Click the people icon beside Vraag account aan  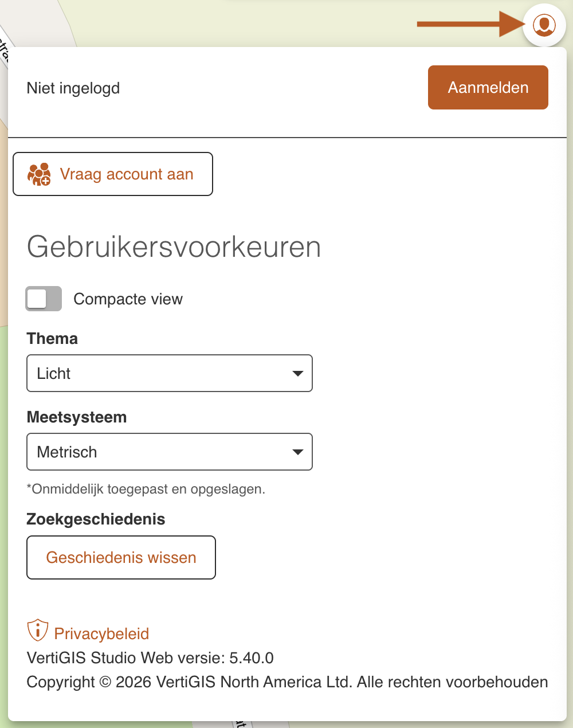click(39, 174)
